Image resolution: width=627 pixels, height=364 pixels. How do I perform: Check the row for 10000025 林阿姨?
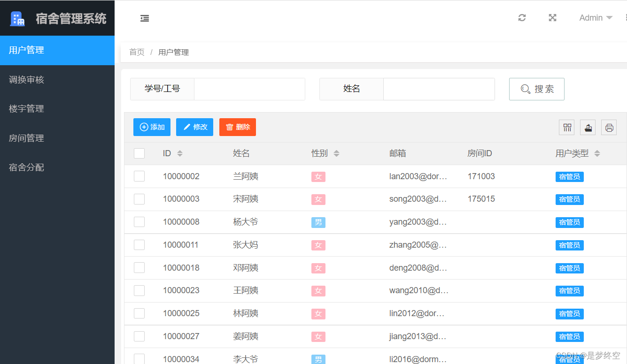139,313
